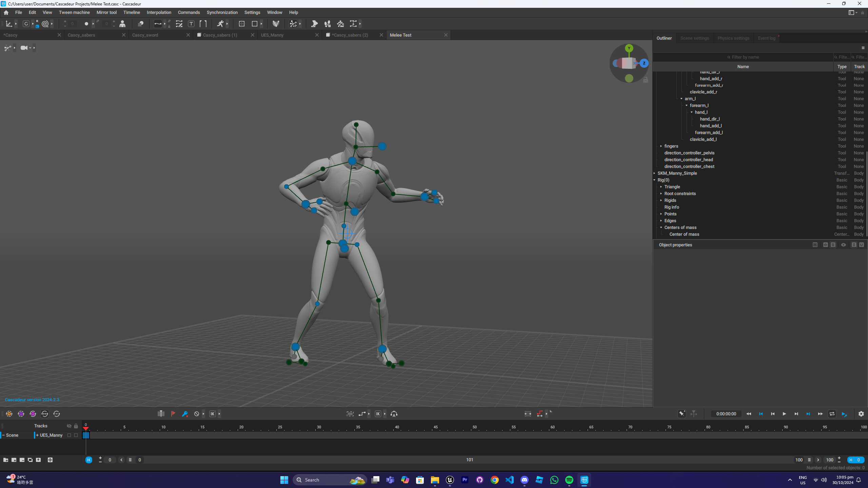Viewport: 868px width, 488px height.
Task: Toggle first checkbox on UE5_Manny track
Action: [69, 435]
